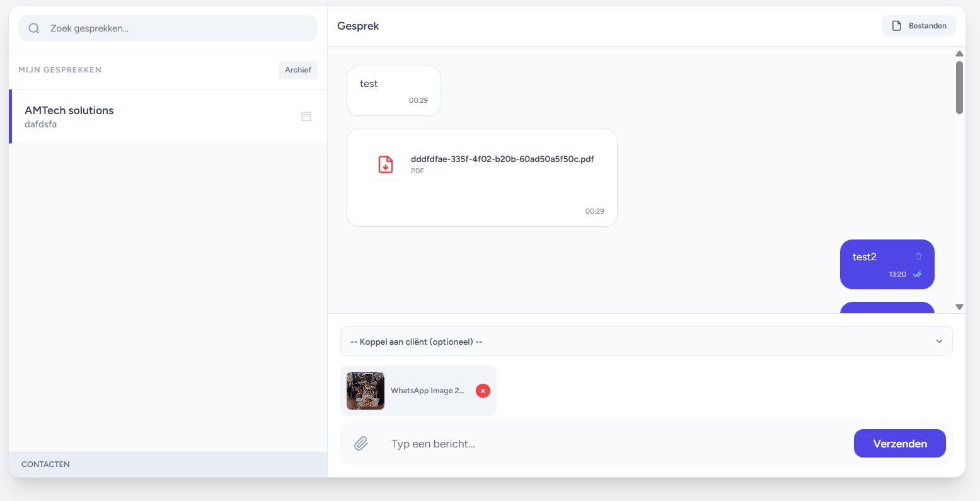This screenshot has height=501, width=980.
Task: Click the double checkmark on the test2 message
Action: [918, 274]
